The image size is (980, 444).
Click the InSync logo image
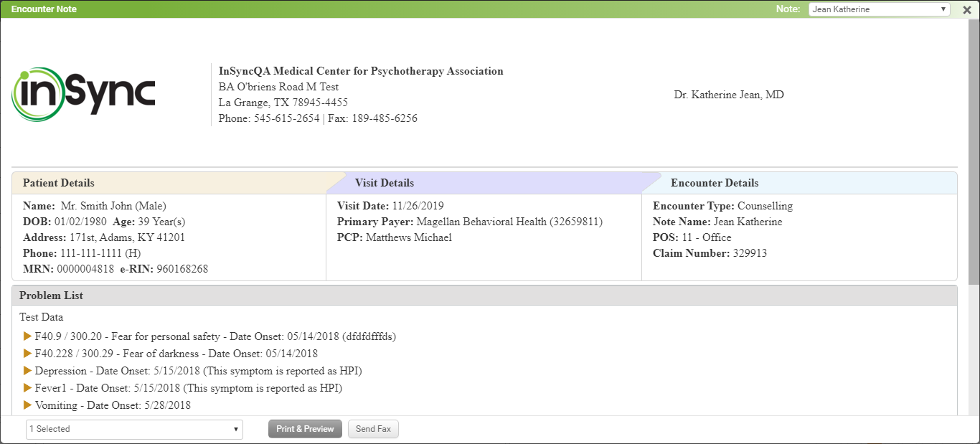coord(83,95)
